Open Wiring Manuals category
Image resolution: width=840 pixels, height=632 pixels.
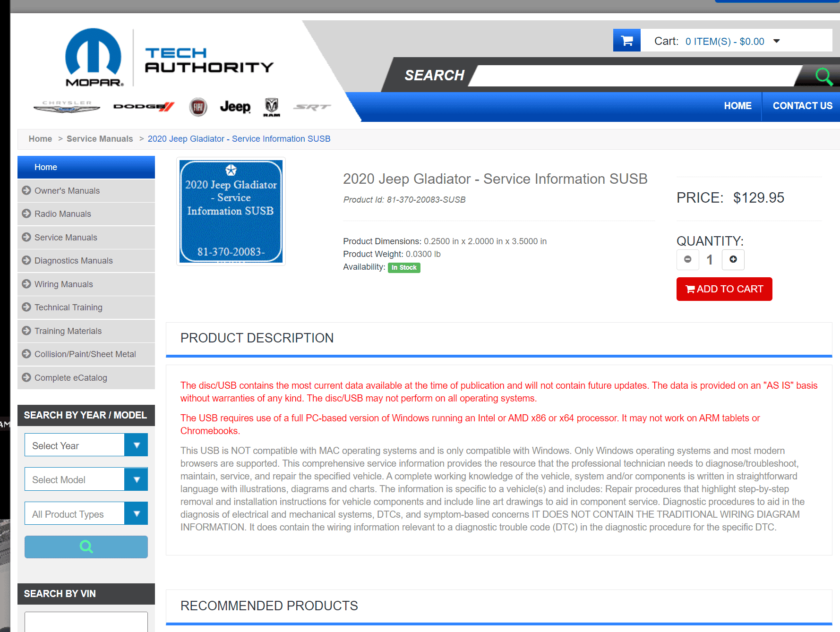86,284
